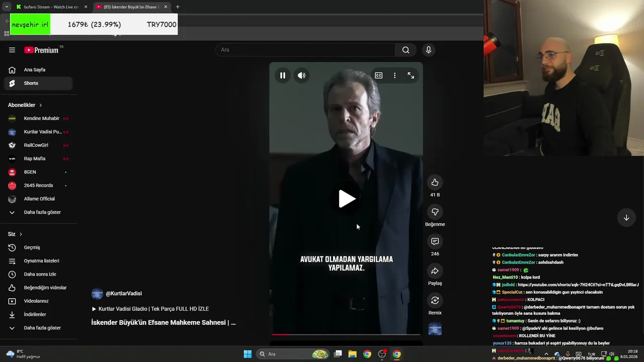This screenshot has width=644, height=362.
Task: Open Allame Official channel
Action: pos(38,199)
